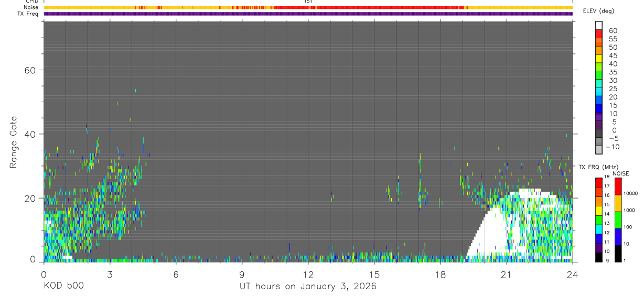Viewport: 644px width, 297px height.
Task: Click the 'ELEV (deg)' legend title
Action: 598,11
